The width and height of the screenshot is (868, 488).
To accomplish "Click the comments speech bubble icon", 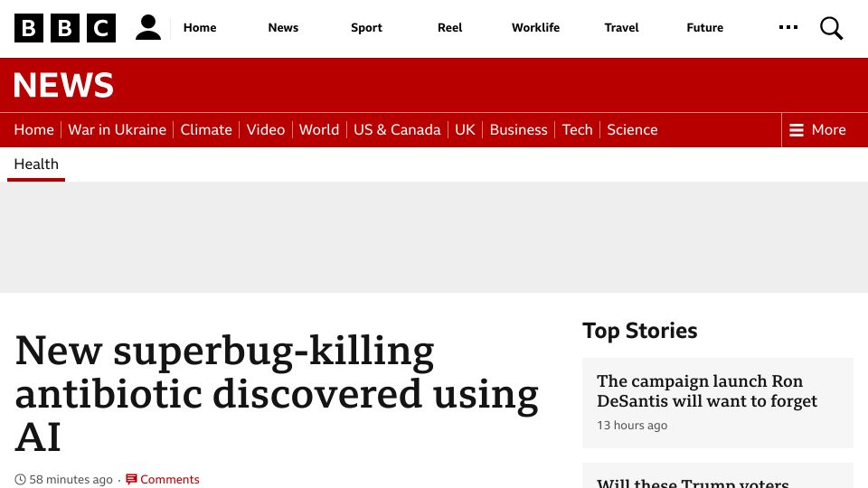I will tap(131, 479).
